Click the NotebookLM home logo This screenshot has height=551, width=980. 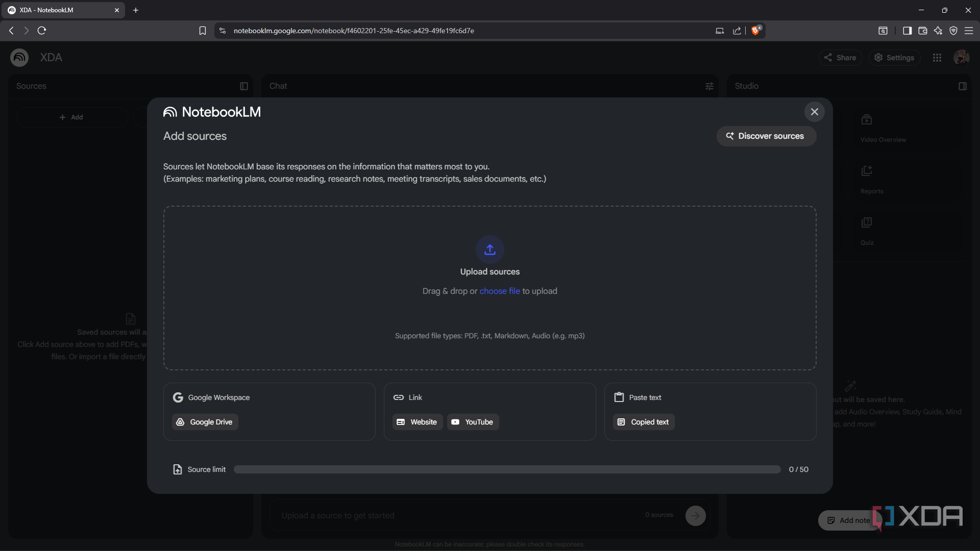click(19, 58)
